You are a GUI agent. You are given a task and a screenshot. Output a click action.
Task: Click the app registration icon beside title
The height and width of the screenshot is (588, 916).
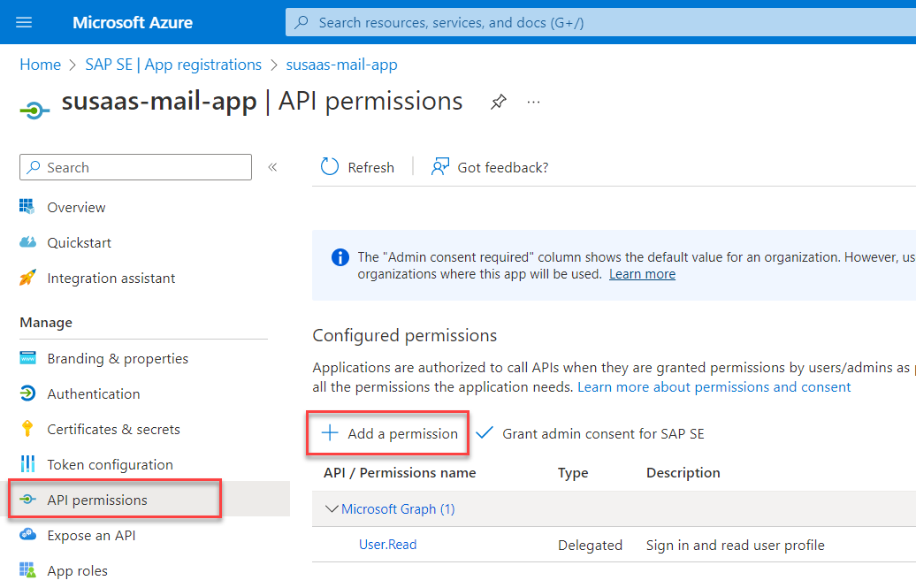34,110
